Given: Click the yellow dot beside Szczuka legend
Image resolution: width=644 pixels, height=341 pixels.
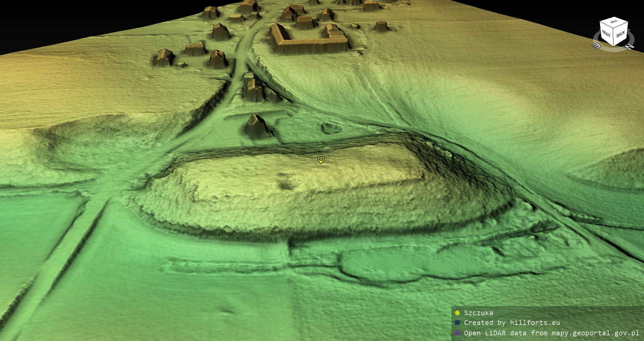Looking at the screenshot, I should click(457, 313).
